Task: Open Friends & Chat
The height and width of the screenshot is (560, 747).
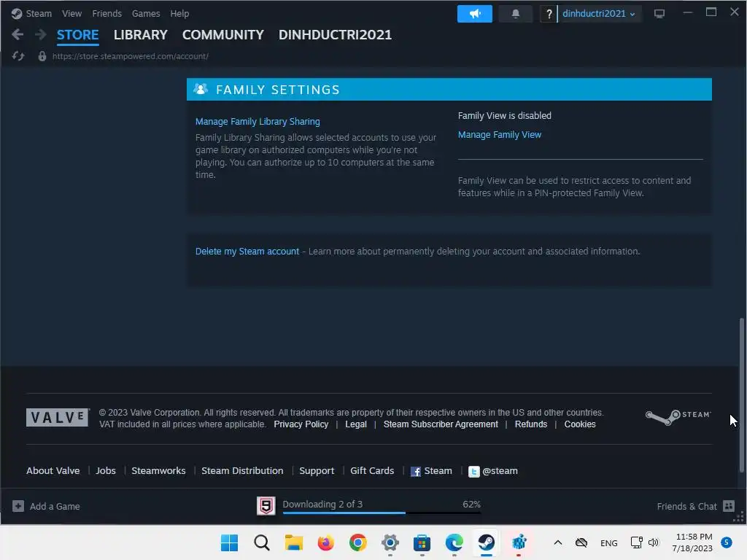Action: pos(695,506)
